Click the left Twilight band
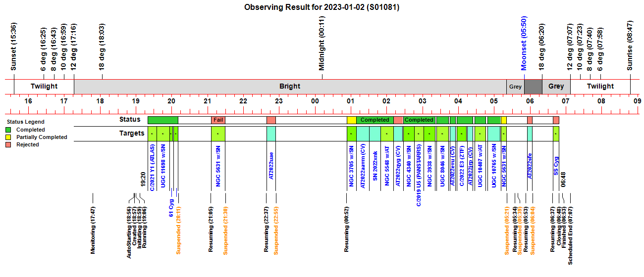644x277 pixels. tap(44, 86)
